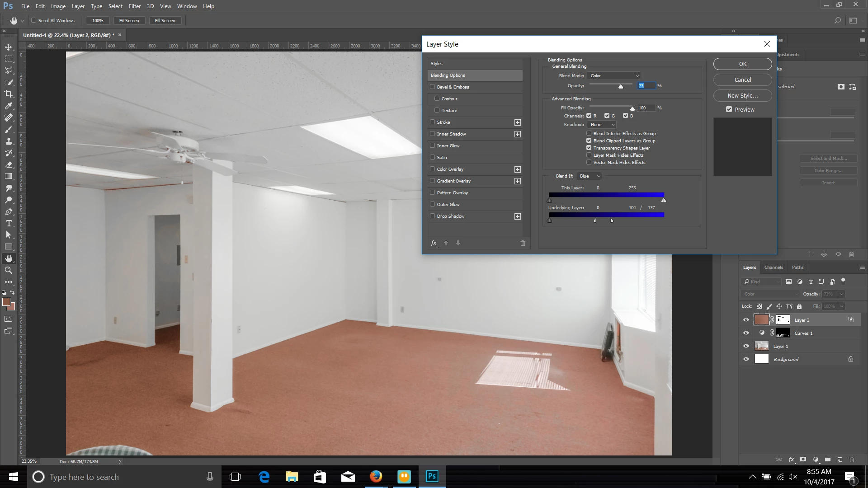The image size is (868, 488).
Task: Switch to the Channels tab
Action: [774, 267]
